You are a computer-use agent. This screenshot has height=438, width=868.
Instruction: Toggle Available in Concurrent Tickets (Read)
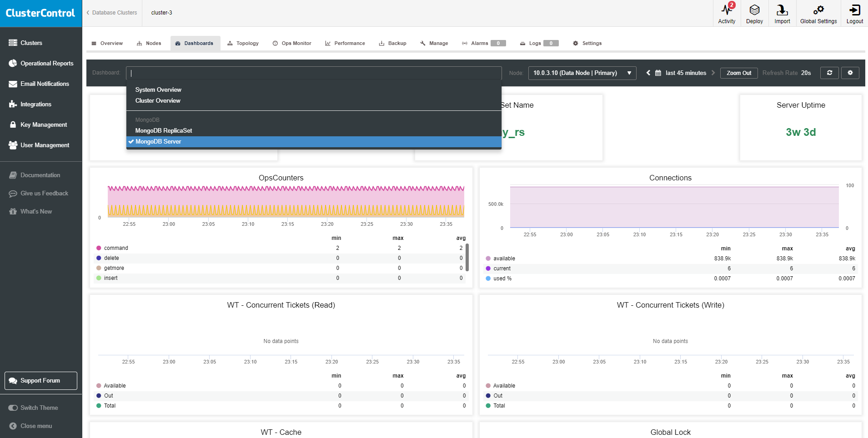pos(111,386)
